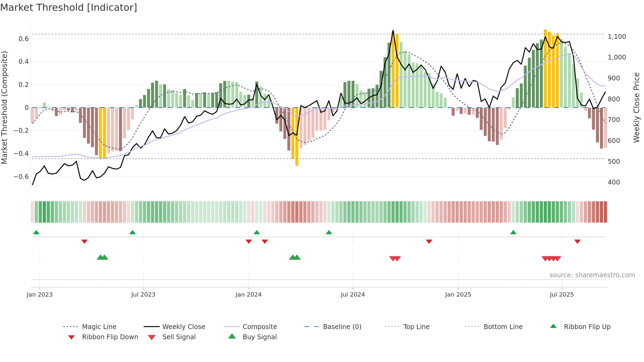Click the Jan 2025 x-axis label
Image resolution: width=644 pixels, height=362 pixels.
(458, 294)
